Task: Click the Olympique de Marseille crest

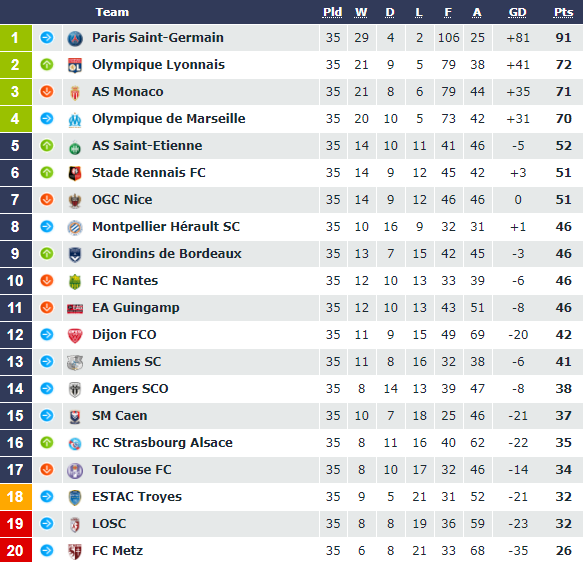Action: pyautogui.click(x=75, y=119)
